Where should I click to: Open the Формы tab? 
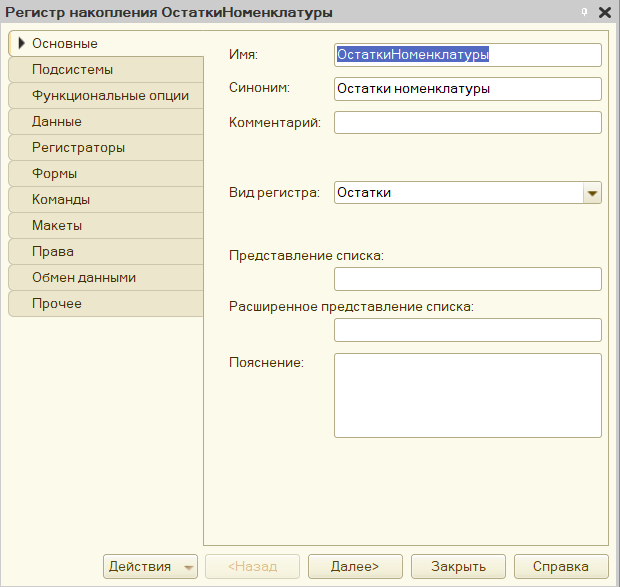106,174
